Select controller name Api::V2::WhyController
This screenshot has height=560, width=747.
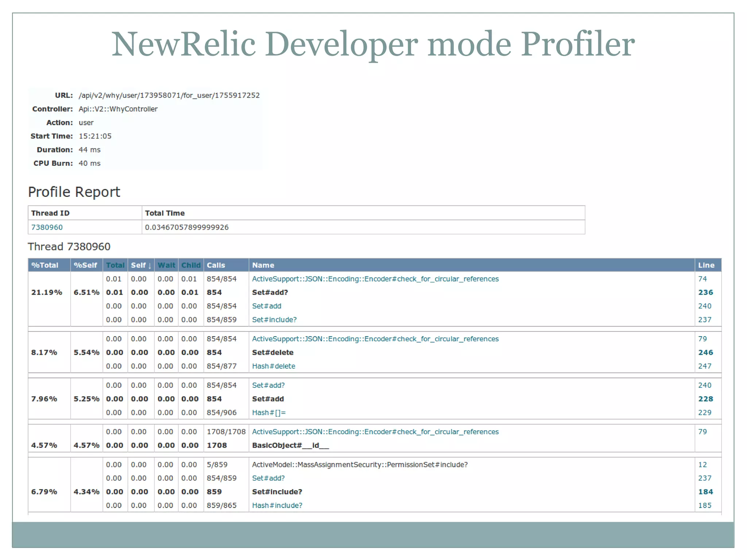tap(118, 109)
